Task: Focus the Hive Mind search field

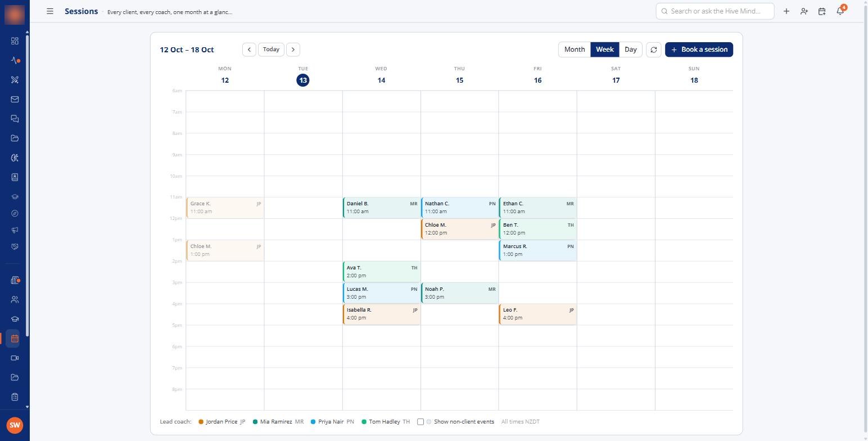Action: (x=715, y=11)
